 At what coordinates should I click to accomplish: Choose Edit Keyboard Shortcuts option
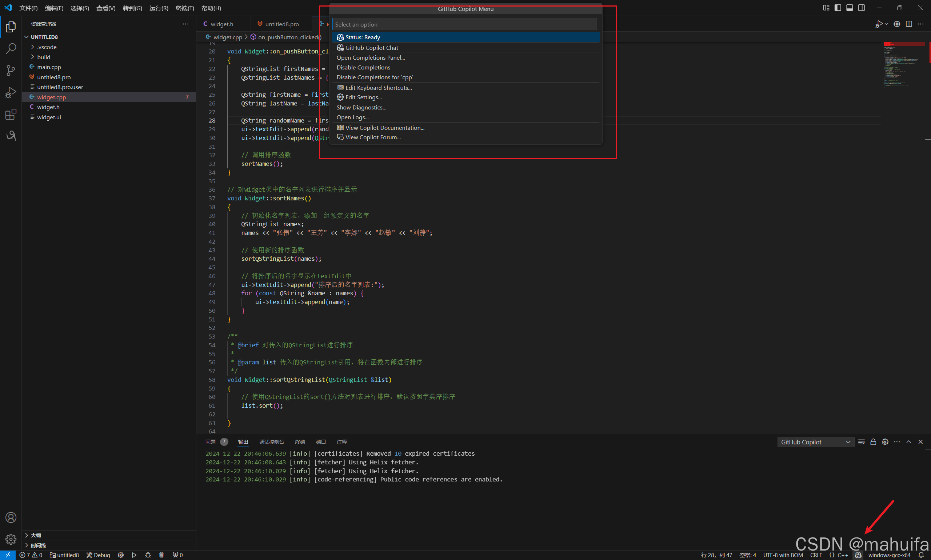(x=466, y=88)
